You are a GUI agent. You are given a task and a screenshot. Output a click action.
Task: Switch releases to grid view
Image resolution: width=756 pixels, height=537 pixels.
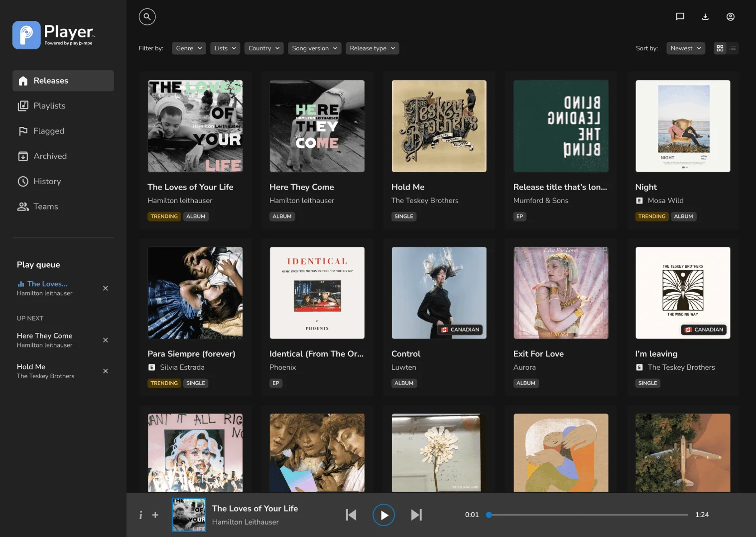720,48
